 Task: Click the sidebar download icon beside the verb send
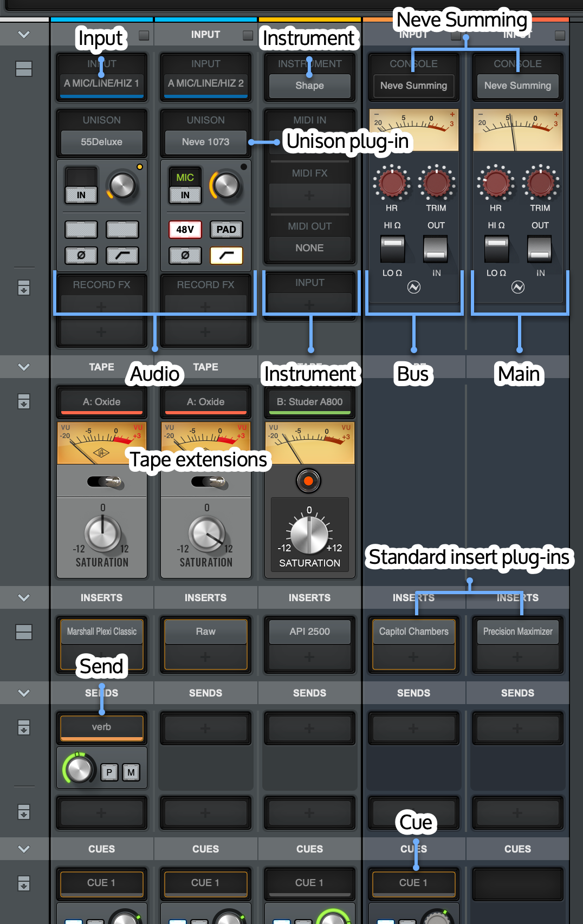(x=24, y=727)
